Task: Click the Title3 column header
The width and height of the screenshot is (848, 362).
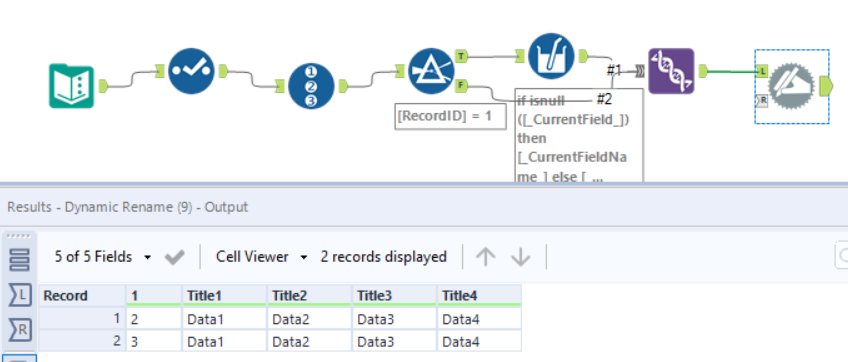Action: pyautogui.click(x=395, y=295)
